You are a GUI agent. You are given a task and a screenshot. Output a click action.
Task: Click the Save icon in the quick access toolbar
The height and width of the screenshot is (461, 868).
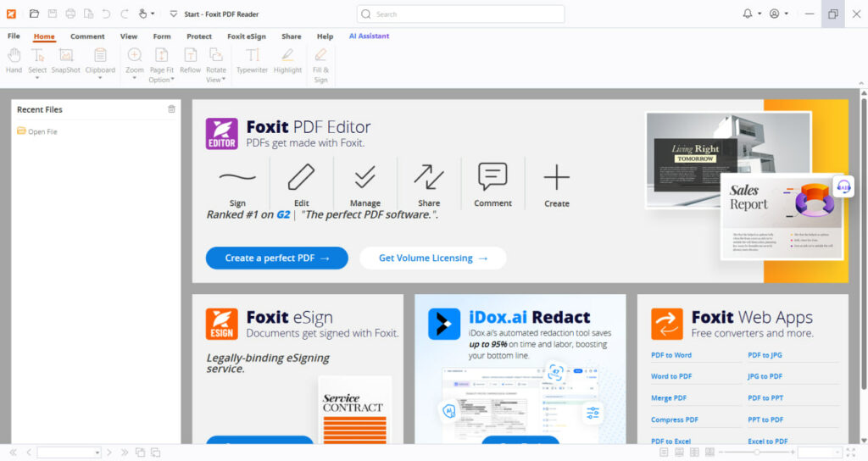(52, 14)
